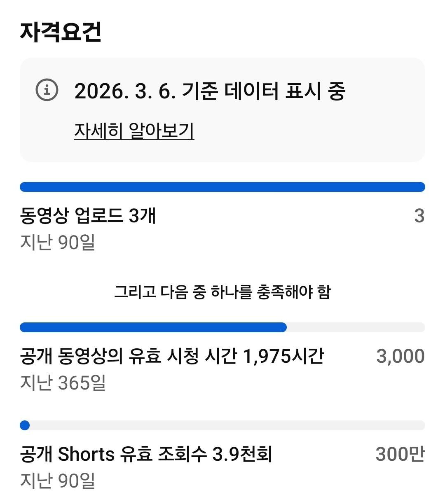The width and height of the screenshot is (445, 504).
Task: Click 지난 90일 under Shorts views
Action: coord(58,481)
